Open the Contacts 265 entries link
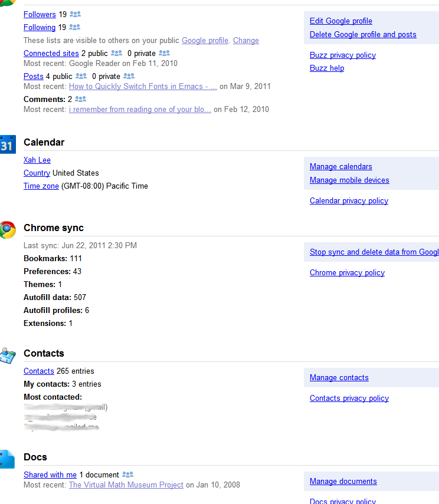 pyautogui.click(x=38, y=371)
